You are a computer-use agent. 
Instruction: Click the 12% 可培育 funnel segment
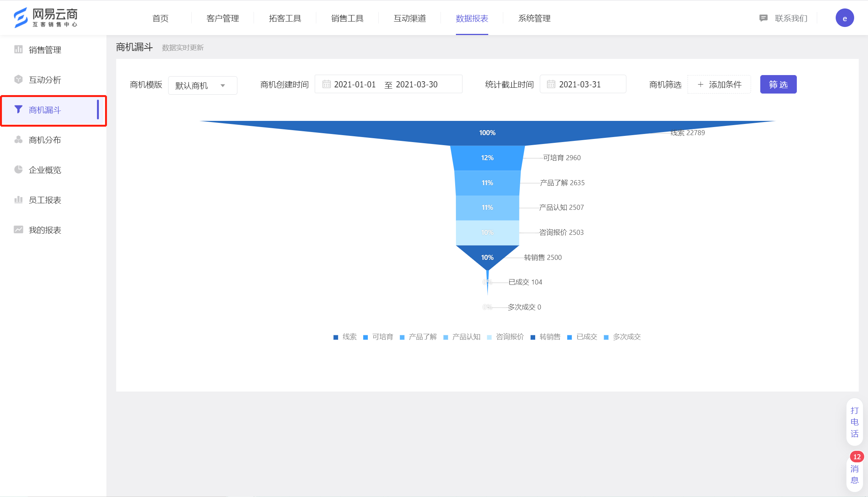(487, 158)
